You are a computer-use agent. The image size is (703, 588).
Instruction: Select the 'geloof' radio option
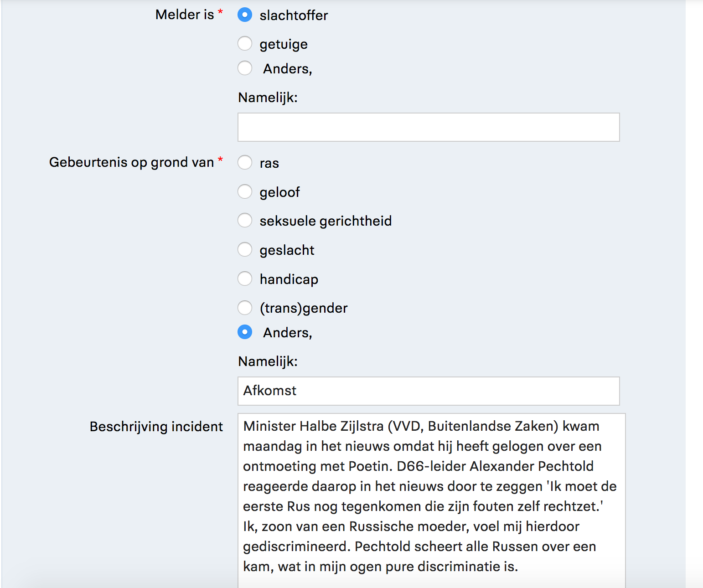[245, 192]
